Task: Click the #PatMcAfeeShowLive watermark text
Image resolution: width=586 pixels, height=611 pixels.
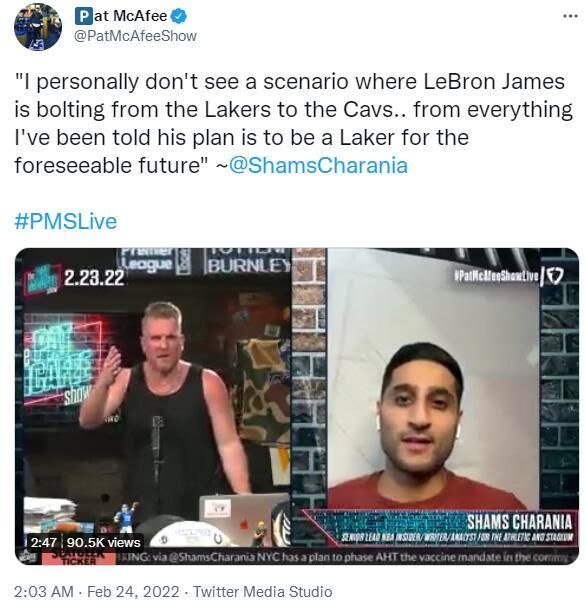Action: [x=496, y=277]
